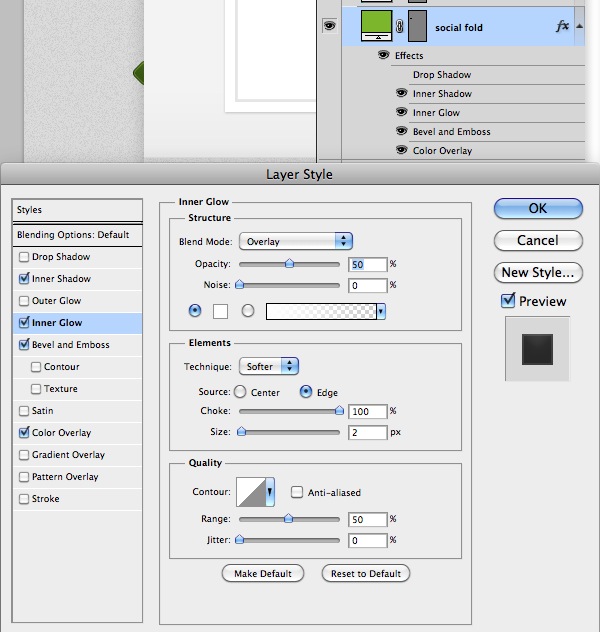This screenshot has height=632, width=600.
Task: Click the Range value field
Action: 367,519
